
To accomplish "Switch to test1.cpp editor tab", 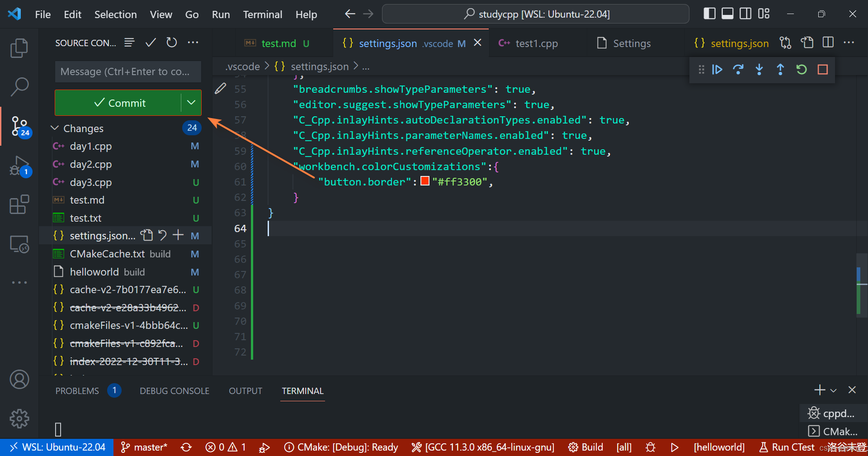I will (x=537, y=43).
